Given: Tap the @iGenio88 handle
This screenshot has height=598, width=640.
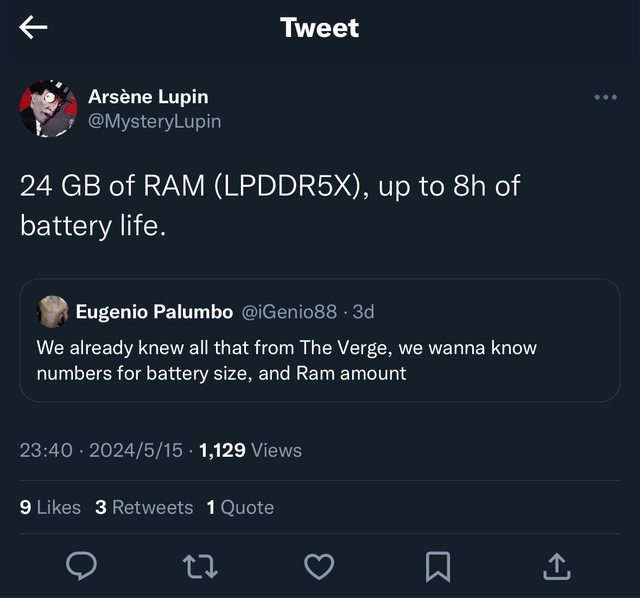Looking at the screenshot, I should [290, 312].
